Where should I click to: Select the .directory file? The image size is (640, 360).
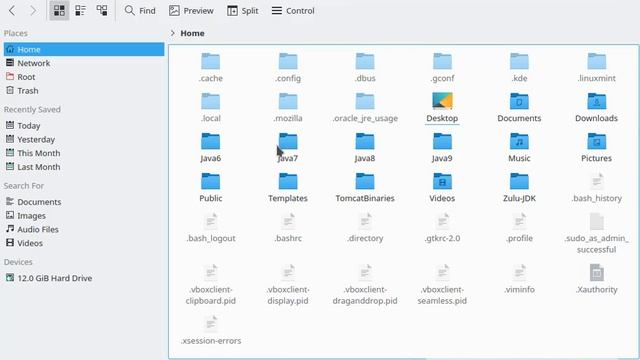tap(365, 227)
